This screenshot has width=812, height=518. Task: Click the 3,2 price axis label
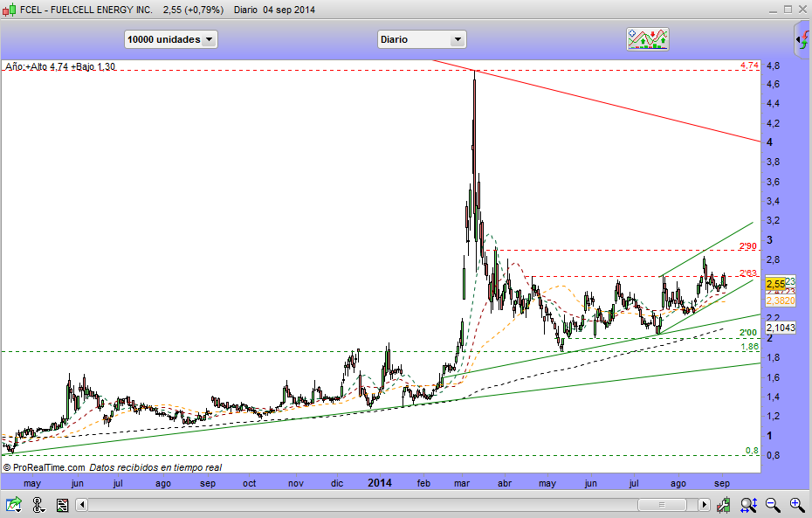click(774, 220)
